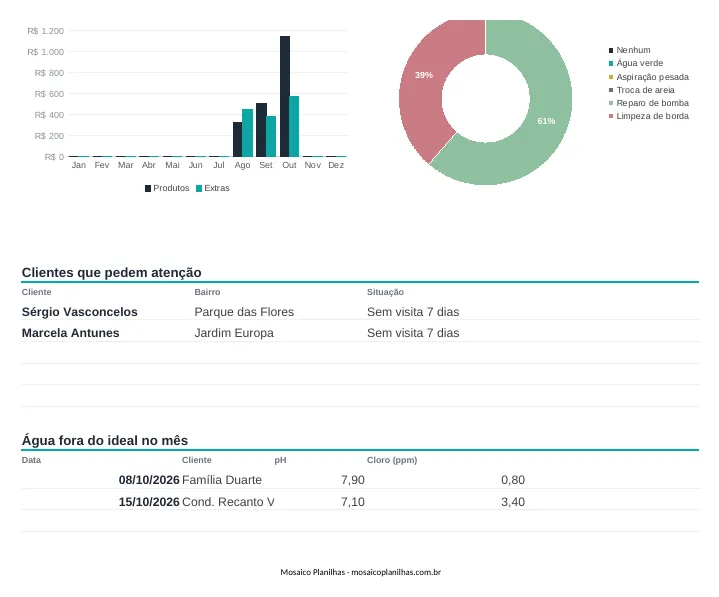Click the 'Out' month label
This screenshot has height=597, width=719.
click(289, 165)
